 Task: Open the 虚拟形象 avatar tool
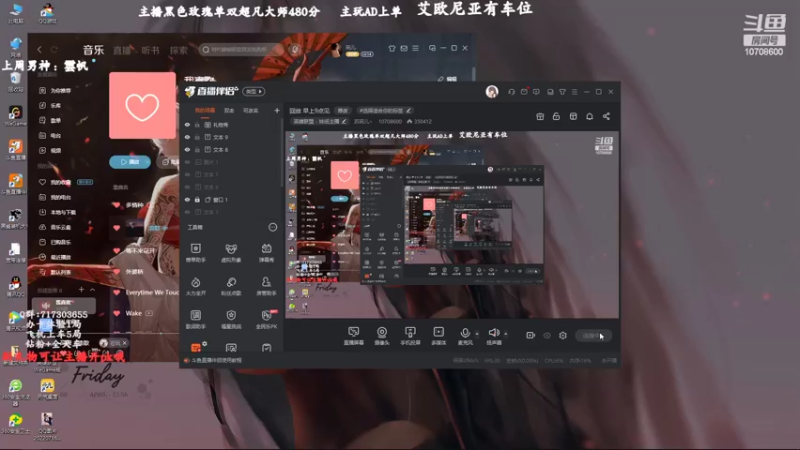coord(231,253)
